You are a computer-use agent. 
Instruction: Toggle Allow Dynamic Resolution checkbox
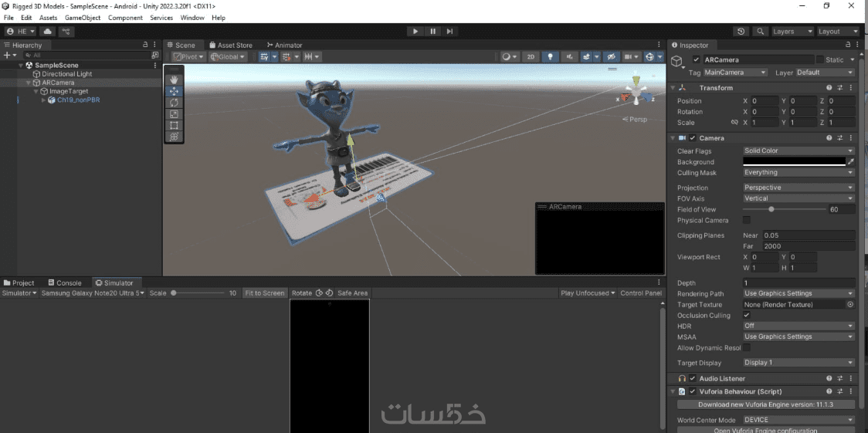tap(747, 348)
